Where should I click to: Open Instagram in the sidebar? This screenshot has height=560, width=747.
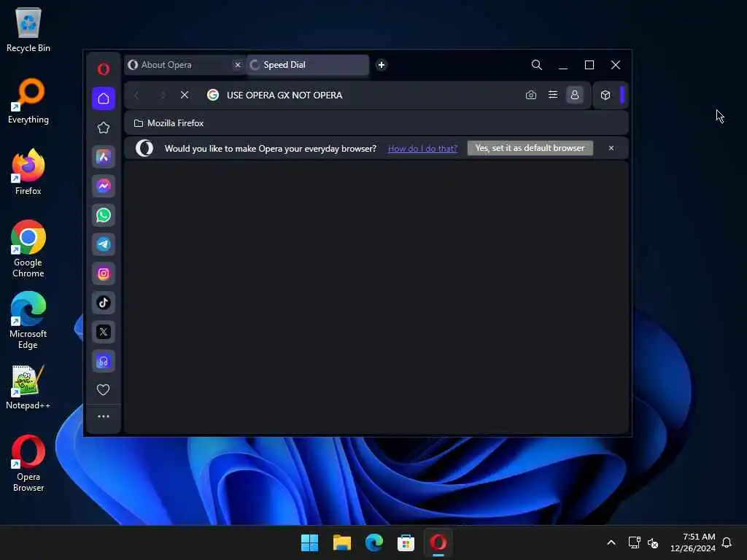tap(104, 273)
